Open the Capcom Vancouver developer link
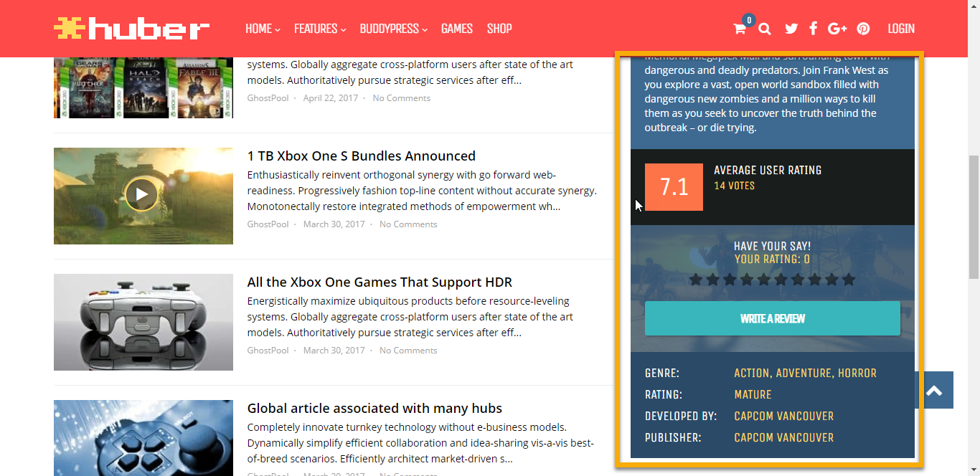The height and width of the screenshot is (476, 980). 783,416
